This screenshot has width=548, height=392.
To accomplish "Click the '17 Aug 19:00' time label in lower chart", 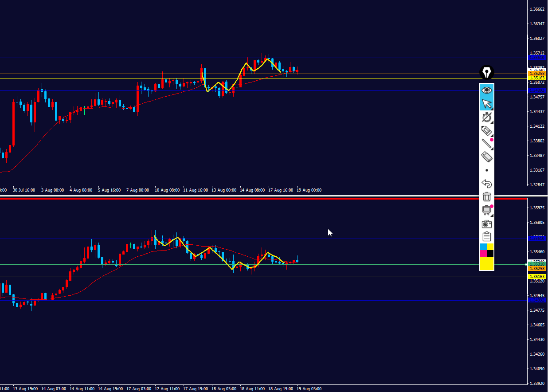I will tap(196, 388).
